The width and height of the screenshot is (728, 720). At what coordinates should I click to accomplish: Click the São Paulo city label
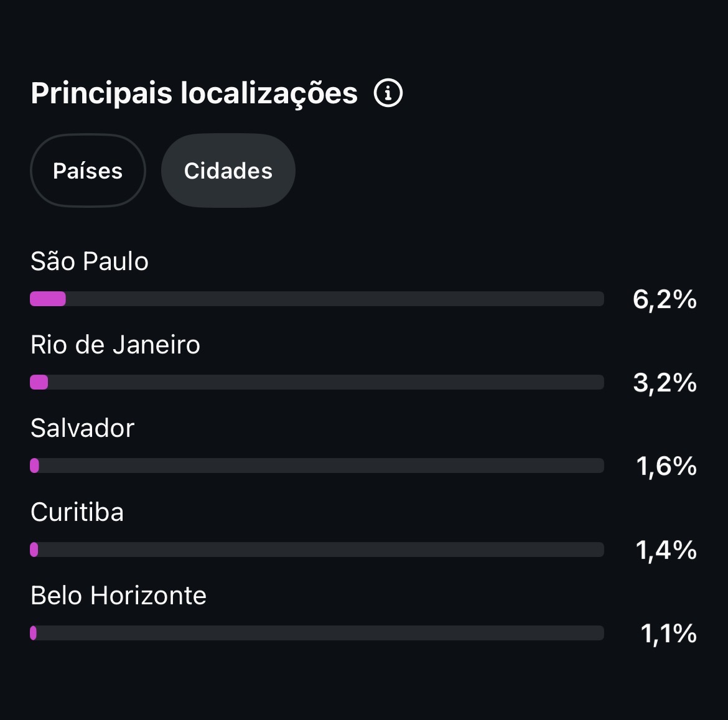coord(89,261)
